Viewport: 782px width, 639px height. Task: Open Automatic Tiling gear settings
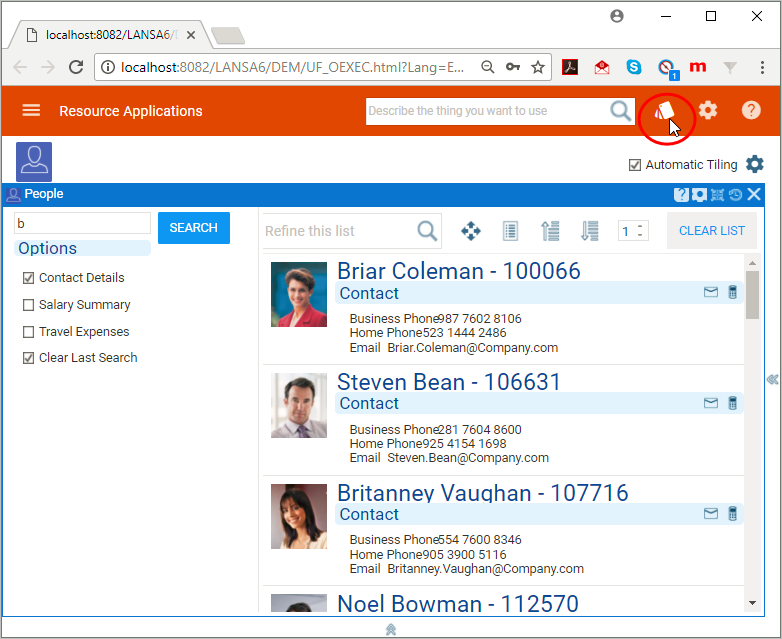[755, 164]
